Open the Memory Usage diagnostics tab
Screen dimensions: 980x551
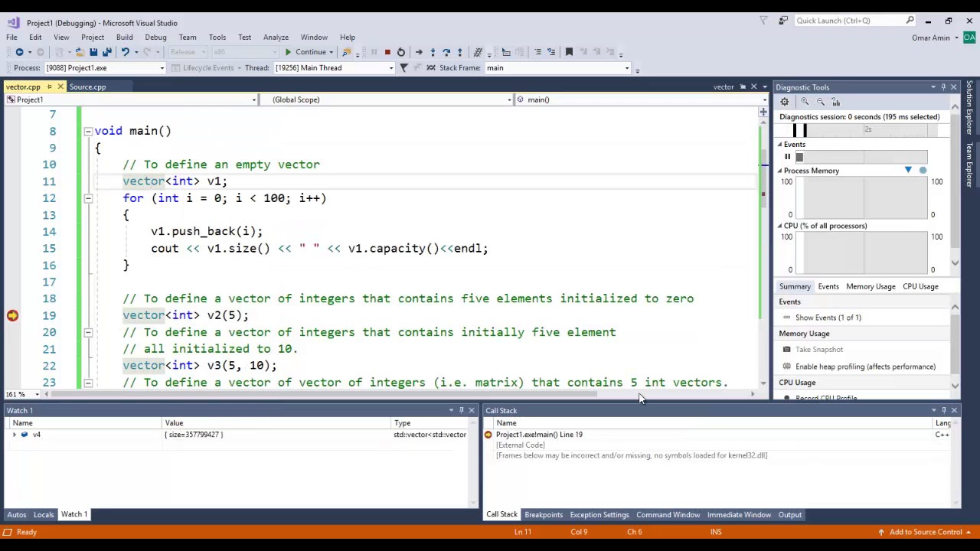pyautogui.click(x=870, y=286)
